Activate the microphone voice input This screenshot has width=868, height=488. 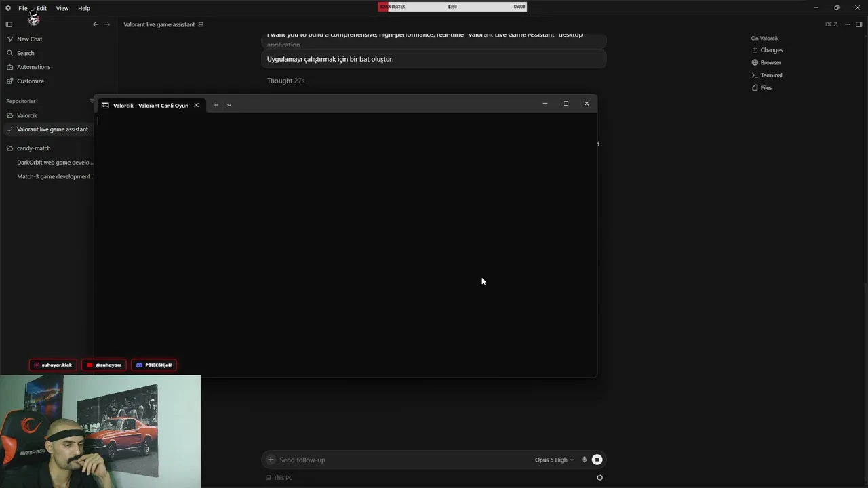[585, 460]
